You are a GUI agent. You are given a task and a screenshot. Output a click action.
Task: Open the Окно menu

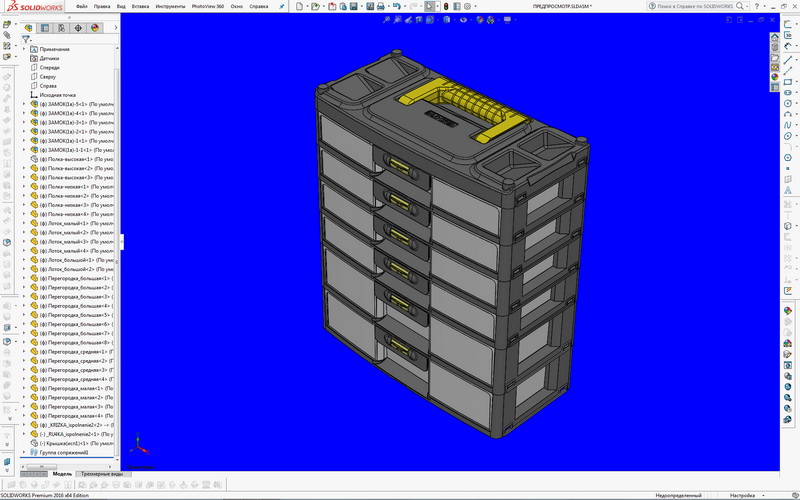236,7
